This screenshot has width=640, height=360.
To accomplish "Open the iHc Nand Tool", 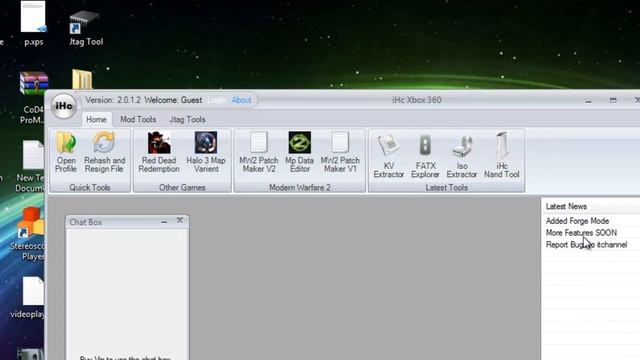I will 502,156.
